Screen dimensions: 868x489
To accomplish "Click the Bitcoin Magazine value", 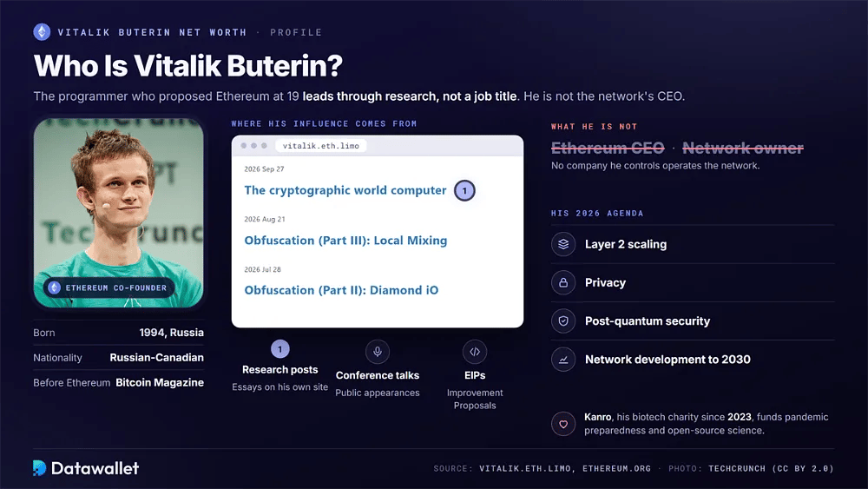I will 160,383.
